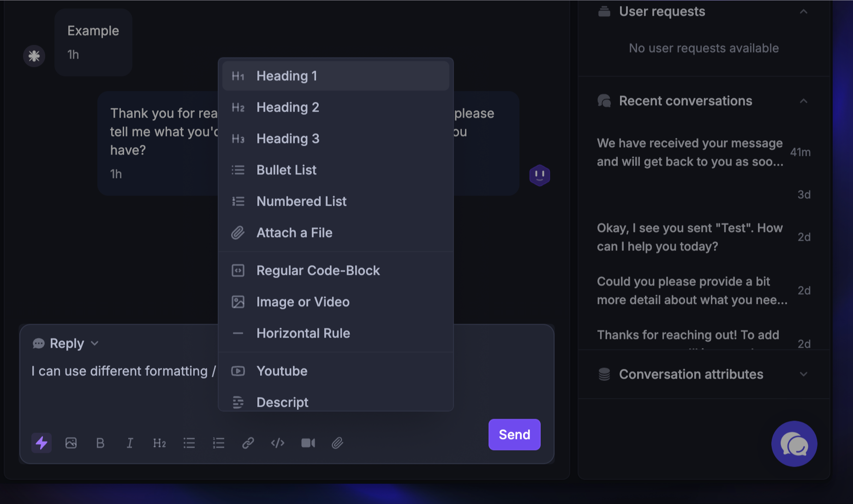Click the lightning bolt quick actions icon
853x504 pixels.
(42, 443)
